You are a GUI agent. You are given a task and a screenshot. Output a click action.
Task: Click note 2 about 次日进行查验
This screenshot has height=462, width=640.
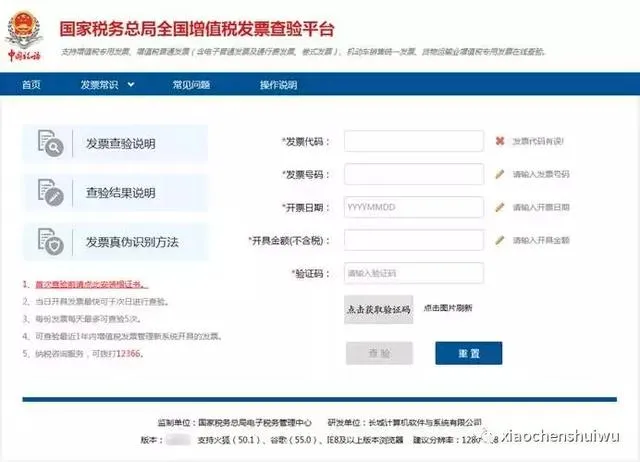pyautogui.click(x=96, y=302)
